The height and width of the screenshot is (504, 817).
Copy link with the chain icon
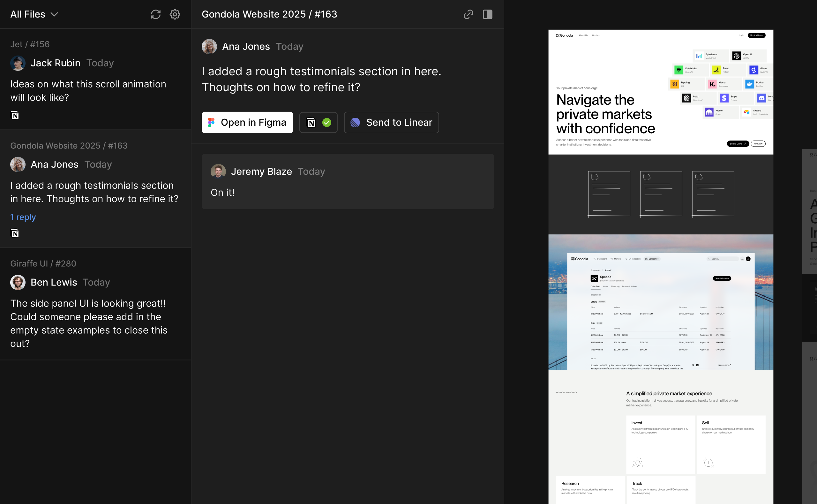coord(468,14)
